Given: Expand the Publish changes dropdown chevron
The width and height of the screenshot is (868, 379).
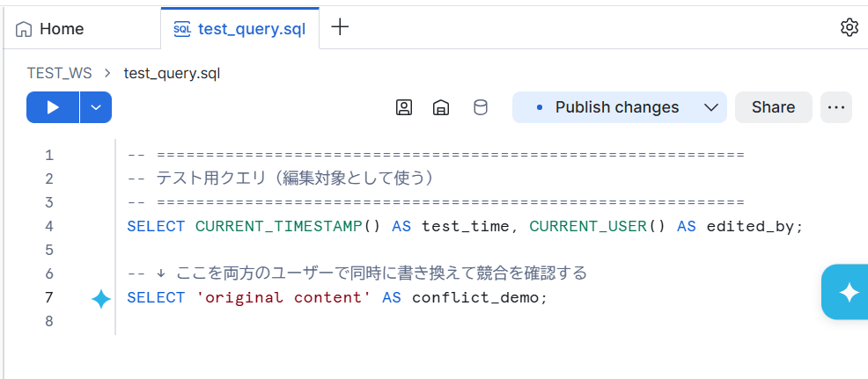Looking at the screenshot, I should [x=711, y=107].
